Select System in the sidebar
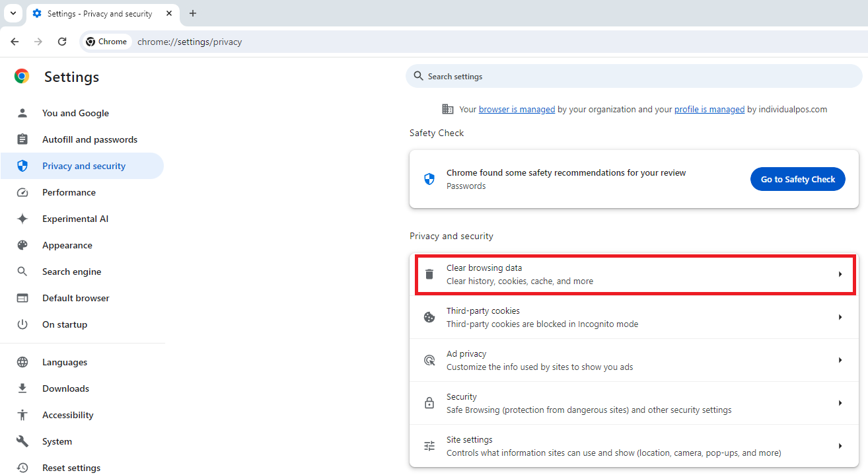 (82, 441)
